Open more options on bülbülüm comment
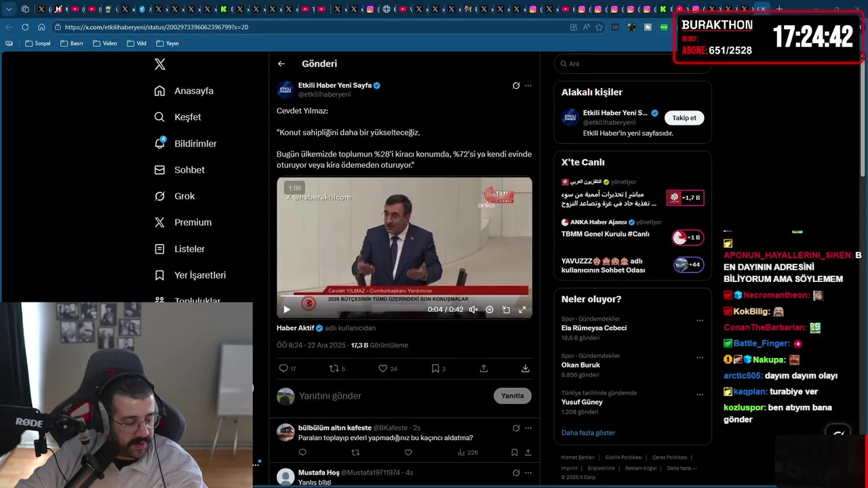The height and width of the screenshot is (488, 868). (x=528, y=428)
